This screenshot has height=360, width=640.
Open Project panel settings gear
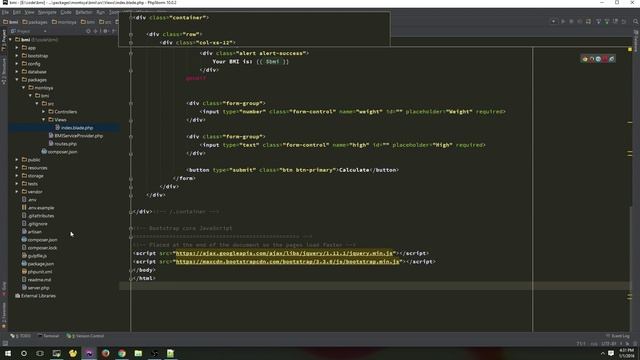105,31
